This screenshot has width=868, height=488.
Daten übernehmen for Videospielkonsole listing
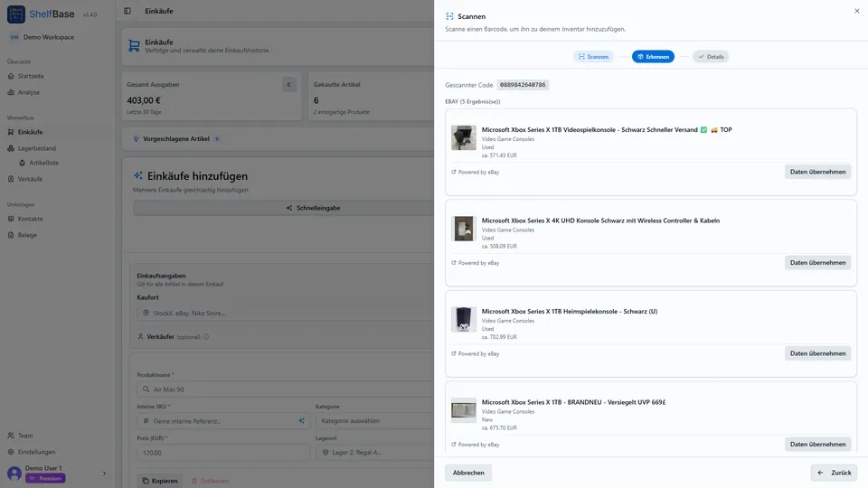tap(817, 172)
